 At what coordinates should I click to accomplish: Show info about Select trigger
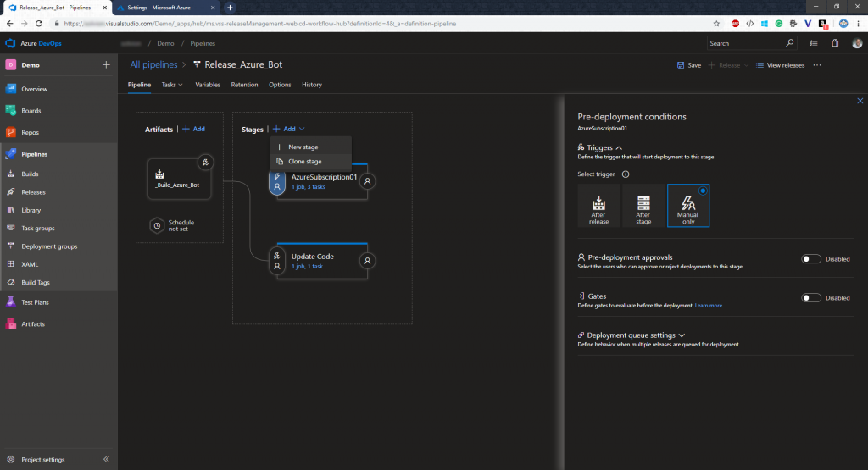click(626, 174)
